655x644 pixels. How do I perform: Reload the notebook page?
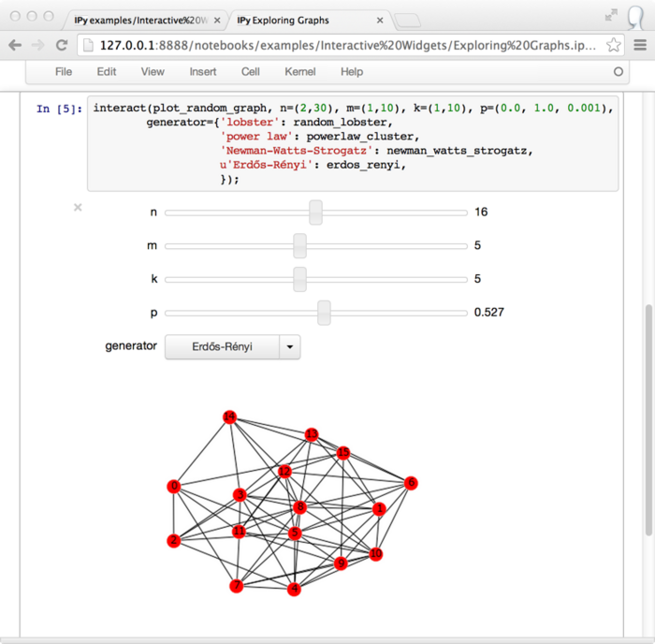(62, 45)
